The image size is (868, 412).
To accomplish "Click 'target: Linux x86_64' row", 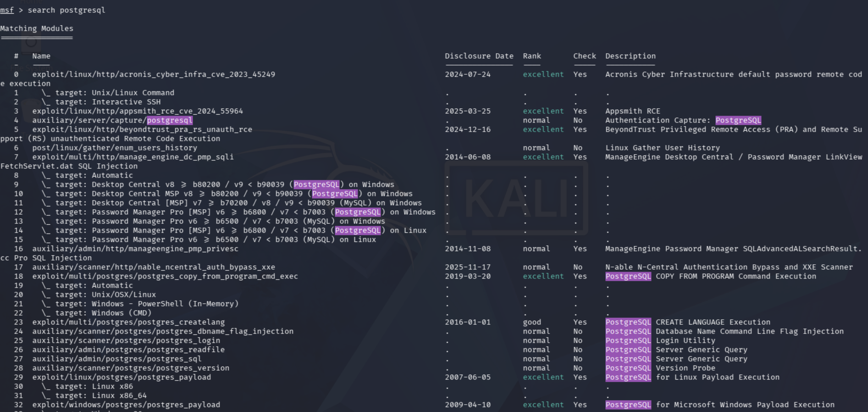I will pos(94,395).
